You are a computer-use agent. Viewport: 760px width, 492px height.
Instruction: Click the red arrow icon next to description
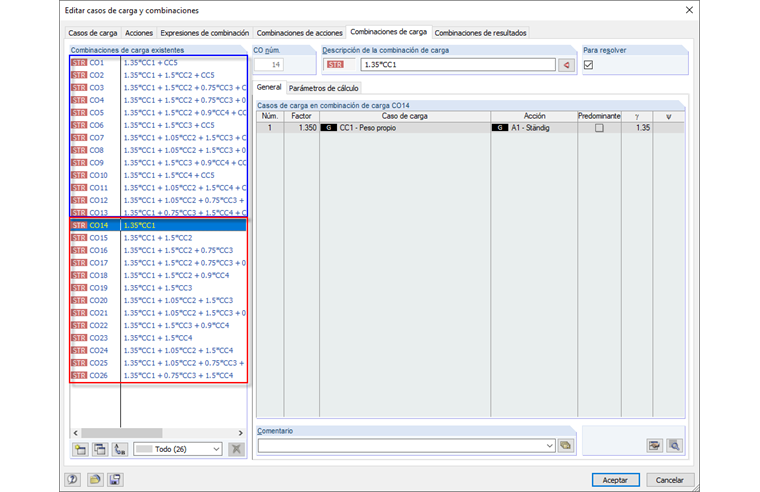point(567,65)
